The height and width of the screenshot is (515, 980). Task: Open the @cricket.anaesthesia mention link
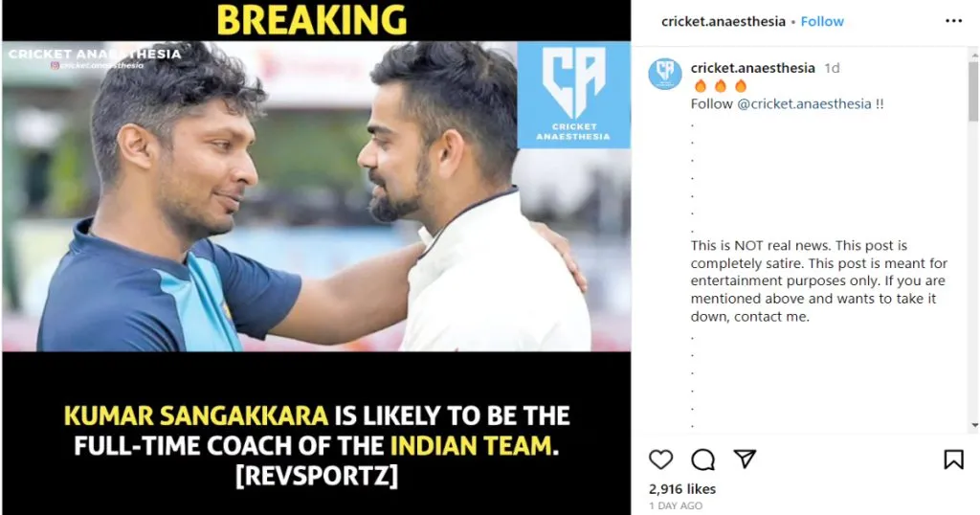(804, 103)
